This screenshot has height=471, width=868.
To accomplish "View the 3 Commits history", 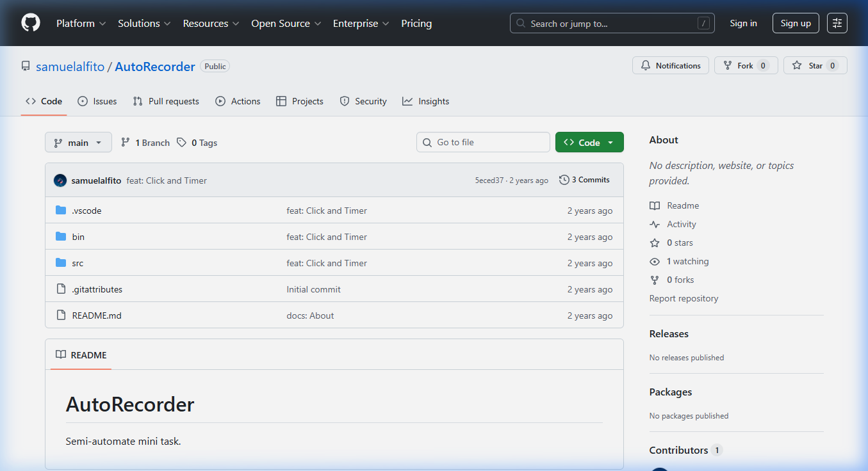I will tap(584, 180).
